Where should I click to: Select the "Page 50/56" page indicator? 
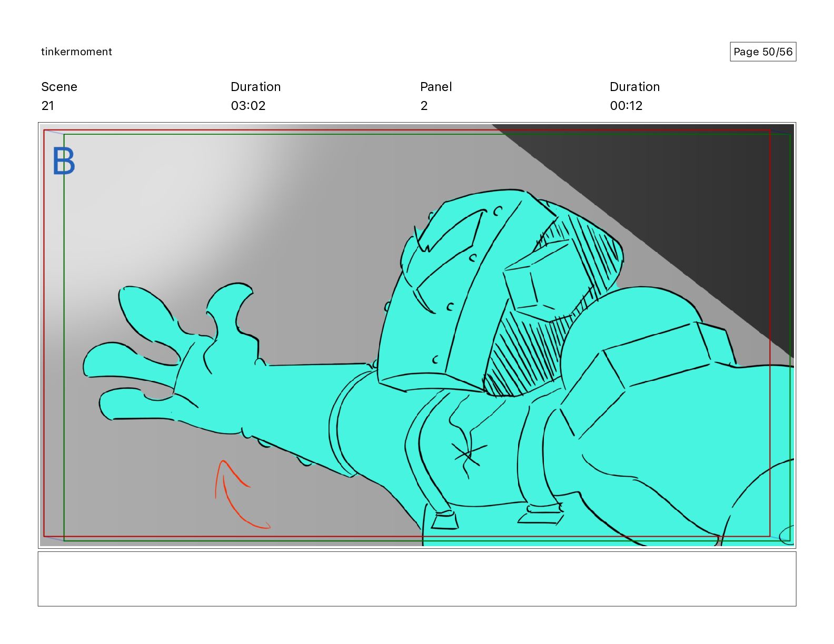point(763,52)
